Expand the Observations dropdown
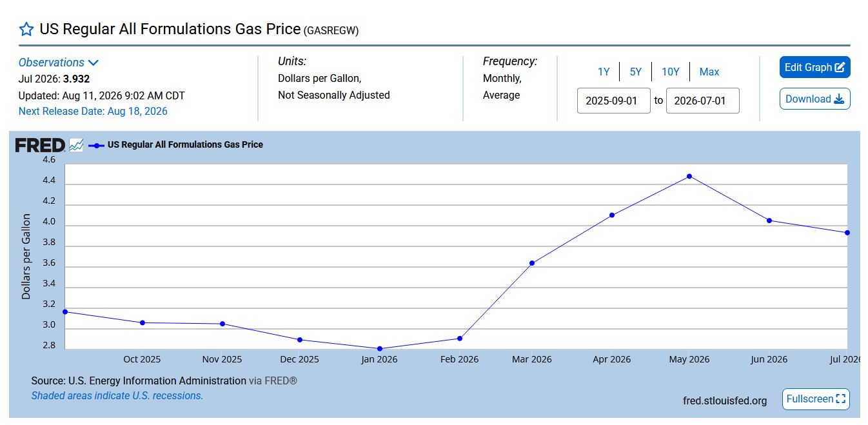The width and height of the screenshot is (868, 425). tap(59, 63)
